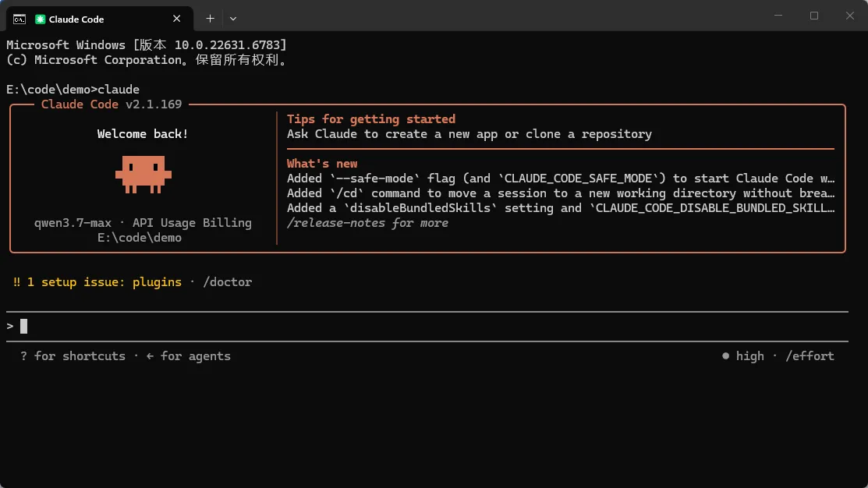Click the green Claude Code tab icon
The width and height of the screenshot is (868, 488).
point(40,19)
